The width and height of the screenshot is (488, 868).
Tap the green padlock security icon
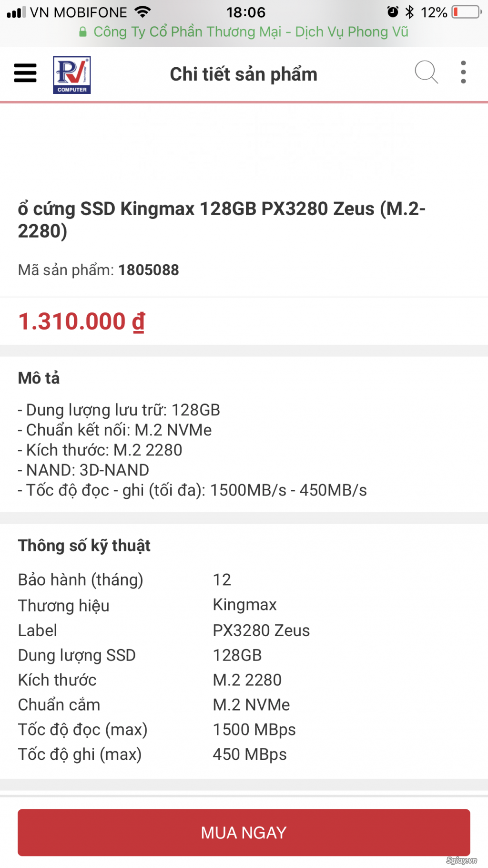click(x=83, y=32)
